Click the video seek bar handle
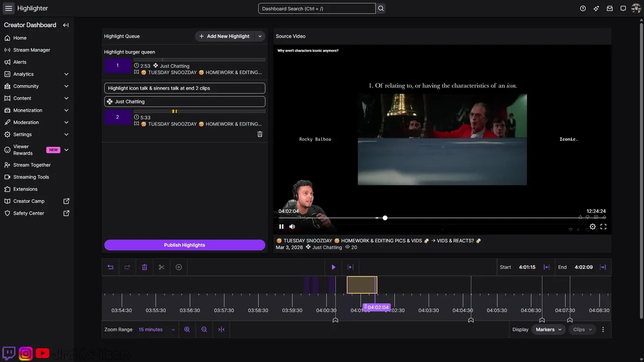The width and height of the screenshot is (644, 362). tap(385, 218)
